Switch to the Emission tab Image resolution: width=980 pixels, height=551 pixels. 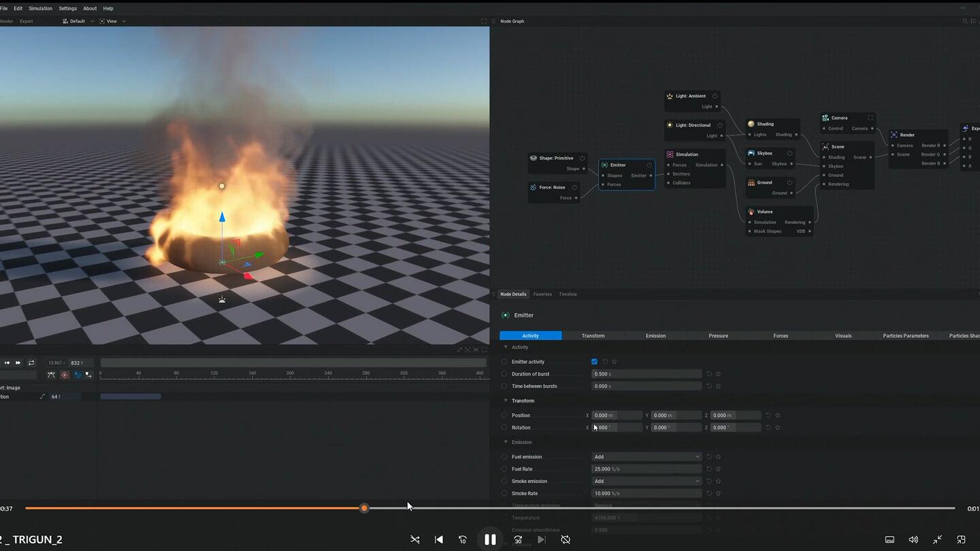pyautogui.click(x=655, y=335)
